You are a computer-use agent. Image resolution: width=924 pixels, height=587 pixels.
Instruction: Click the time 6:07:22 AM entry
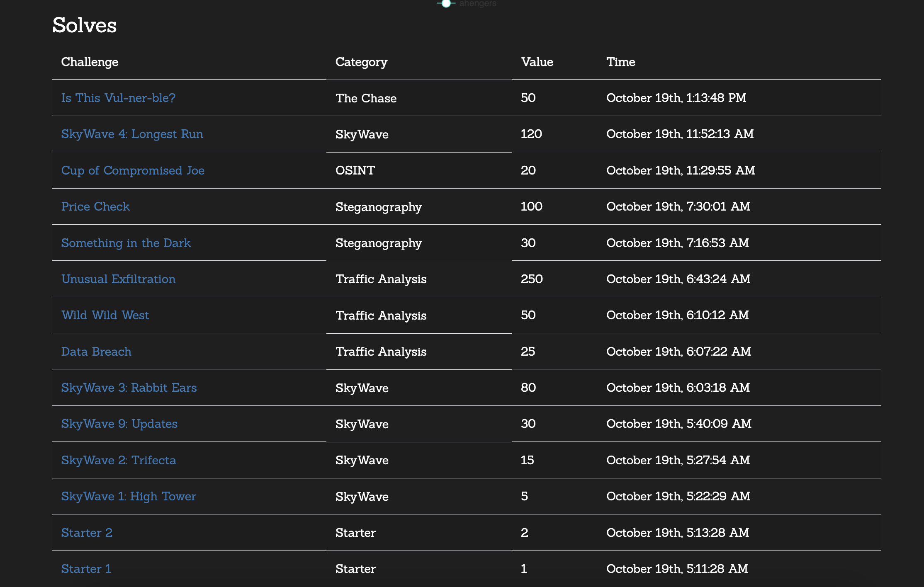tap(678, 352)
